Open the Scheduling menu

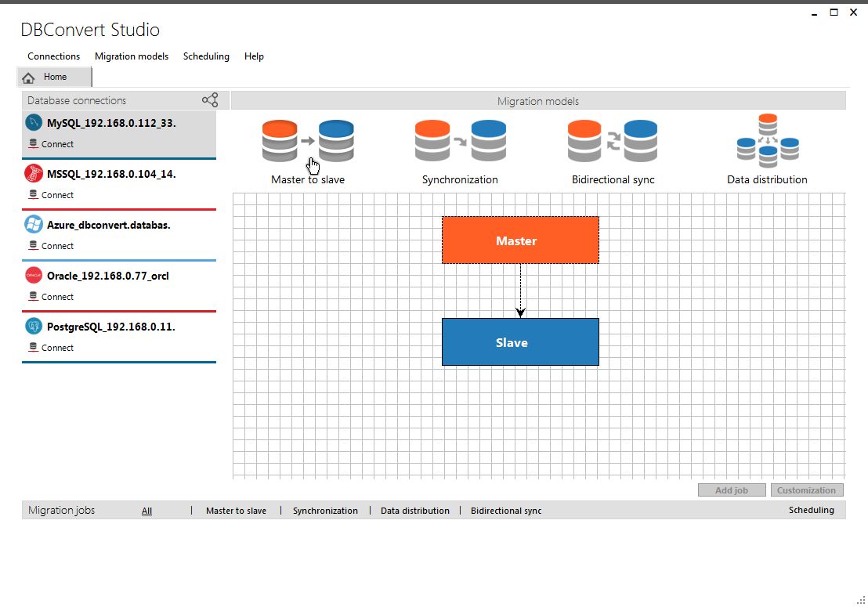point(205,56)
